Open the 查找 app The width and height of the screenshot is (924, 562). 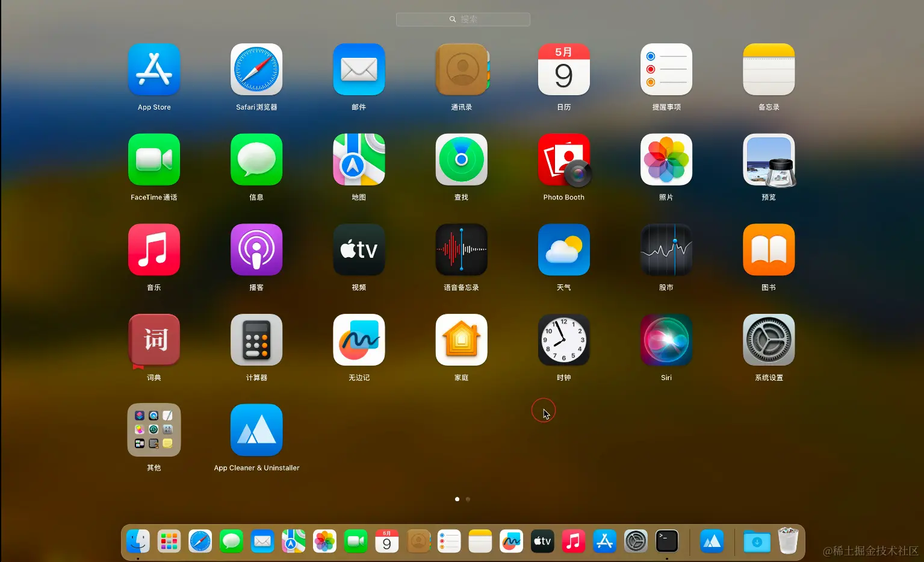462,160
